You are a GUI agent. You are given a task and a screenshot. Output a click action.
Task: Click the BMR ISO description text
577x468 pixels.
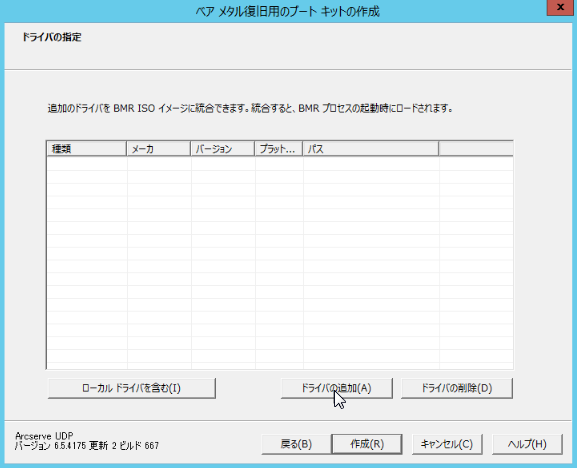pyautogui.click(x=250, y=109)
